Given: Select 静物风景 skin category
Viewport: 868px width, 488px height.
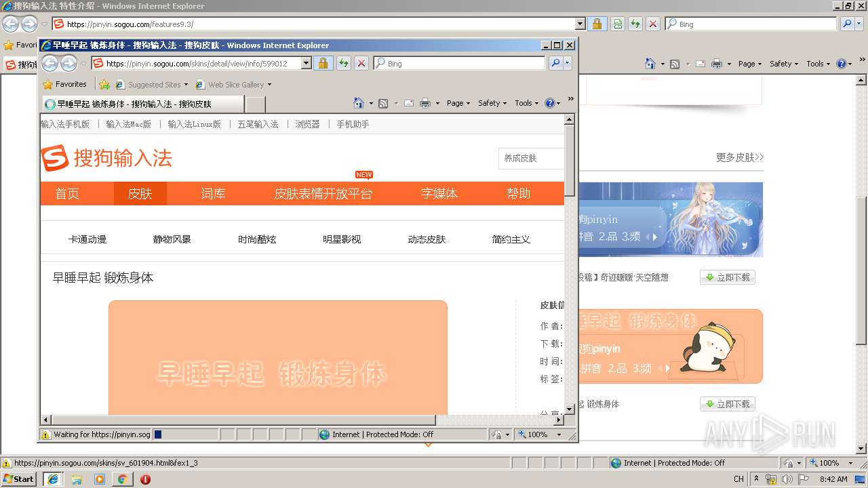Looking at the screenshot, I should pos(172,239).
